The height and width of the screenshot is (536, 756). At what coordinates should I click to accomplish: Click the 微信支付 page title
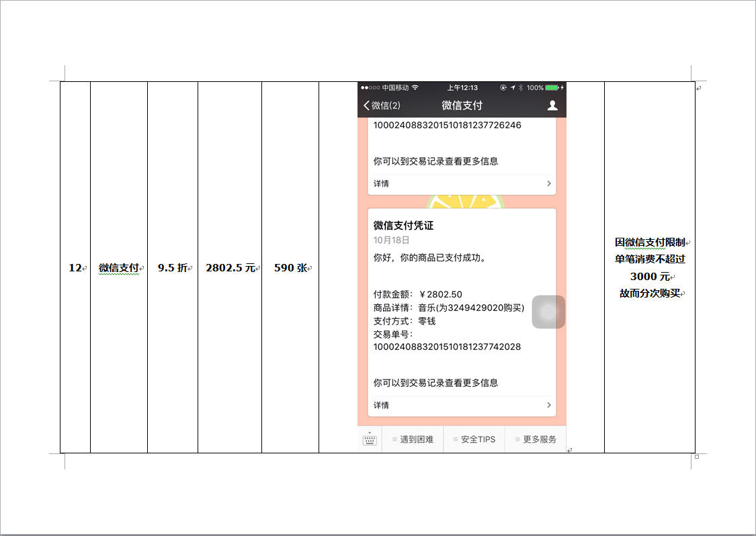462,105
